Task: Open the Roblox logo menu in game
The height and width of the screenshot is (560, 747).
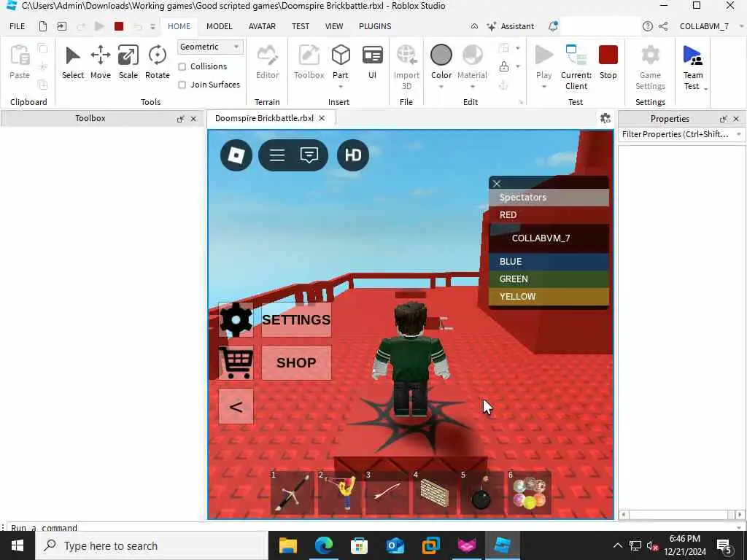Action: [236, 155]
